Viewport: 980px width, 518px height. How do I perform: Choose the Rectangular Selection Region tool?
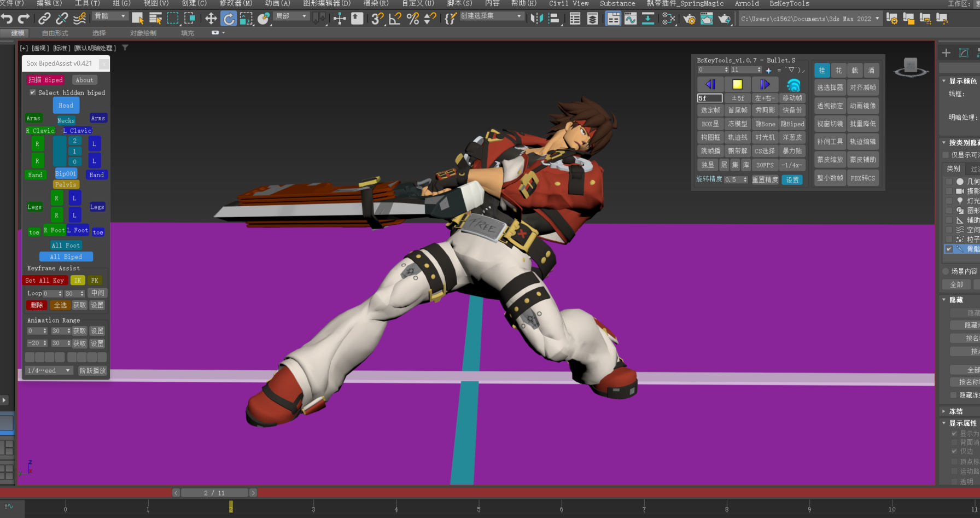(x=173, y=19)
